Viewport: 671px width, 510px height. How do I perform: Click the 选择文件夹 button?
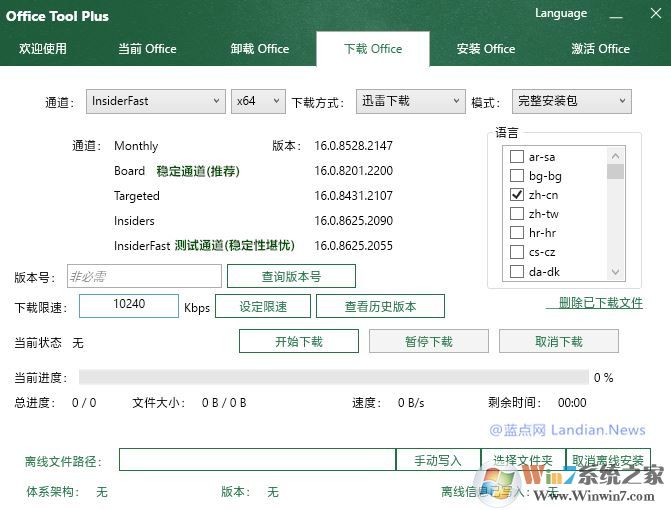[523, 460]
